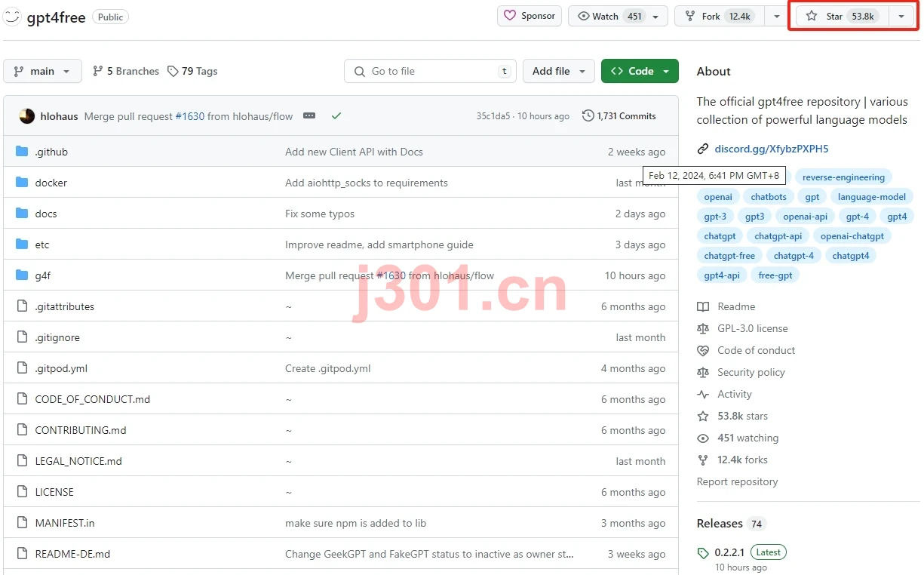Open the main branch selector dropdown

click(x=42, y=71)
